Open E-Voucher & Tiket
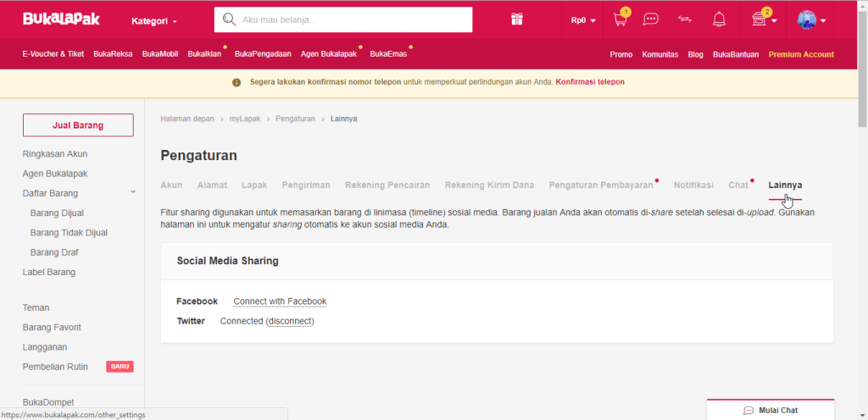868x420 pixels. click(53, 54)
